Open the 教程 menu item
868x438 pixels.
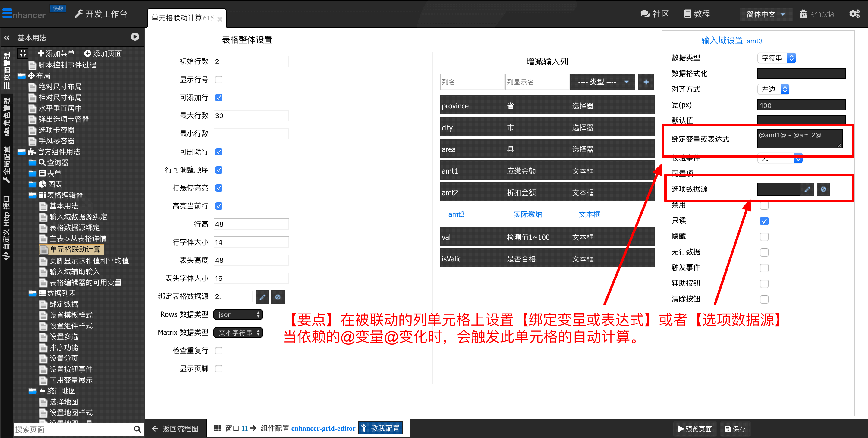(697, 14)
